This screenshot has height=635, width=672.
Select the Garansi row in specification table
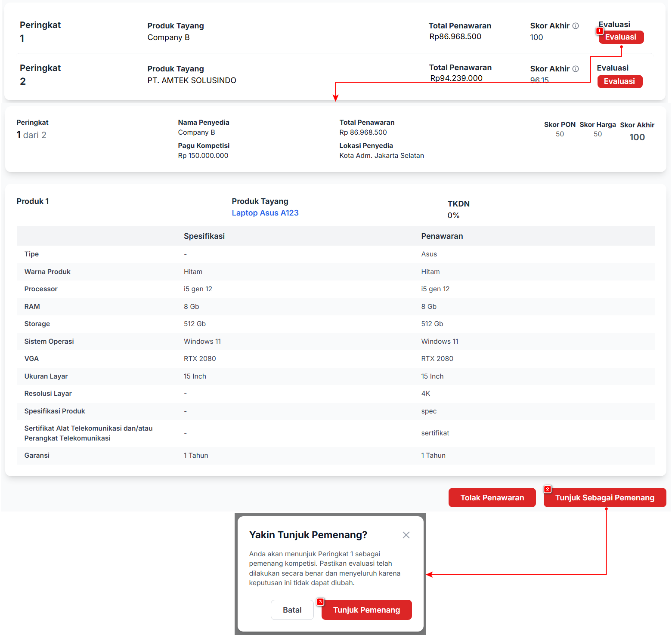pyautogui.click(x=37, y=456)
